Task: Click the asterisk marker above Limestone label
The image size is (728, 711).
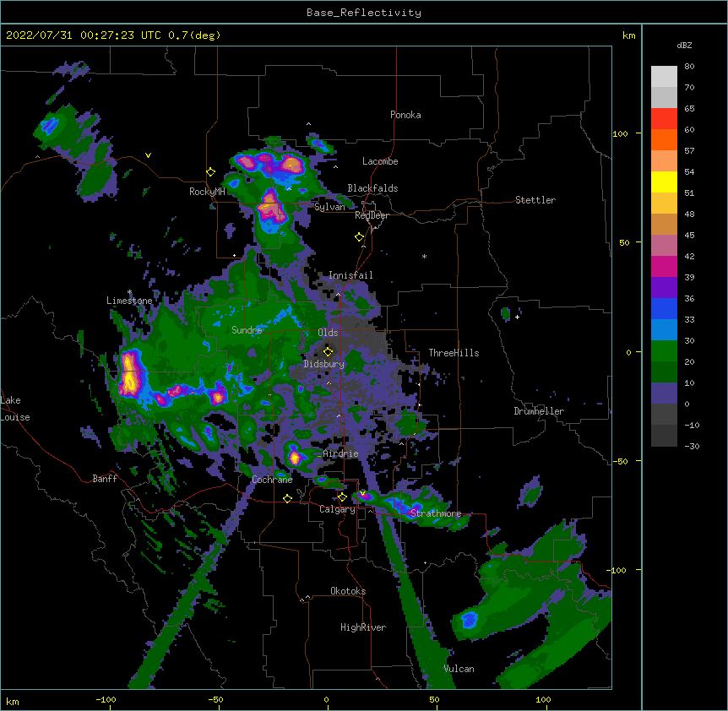Action: 129,292
